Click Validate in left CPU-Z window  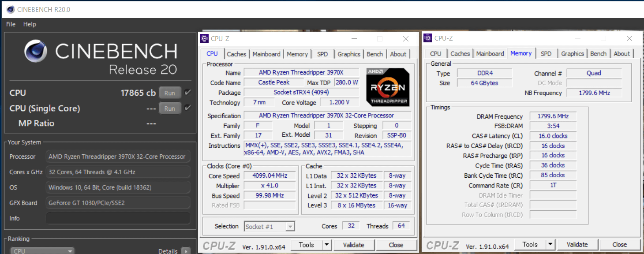pos(354,245)
